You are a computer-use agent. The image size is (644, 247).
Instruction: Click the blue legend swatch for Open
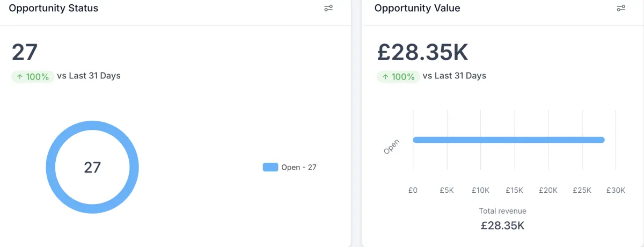click(270, 168)
